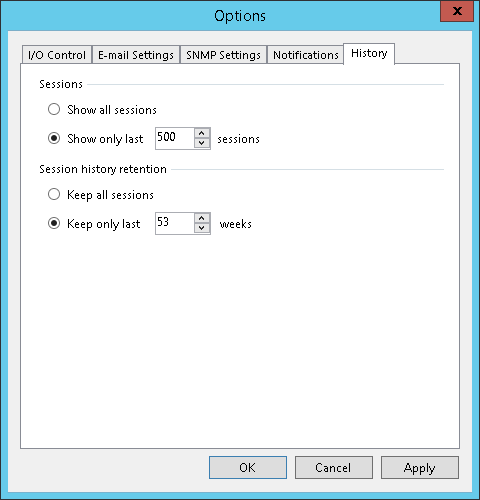Click the weeks number field showing 53
Screen dimensions: 480x500
click(175, 223)
